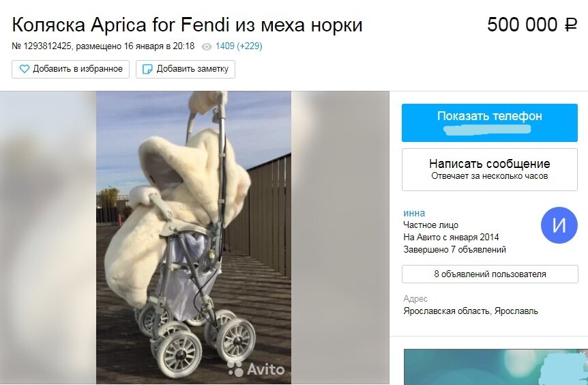The height and width of the screenshot is (385, 588).
Task: Click the heart favorites icon
Action: coord(25,69)
